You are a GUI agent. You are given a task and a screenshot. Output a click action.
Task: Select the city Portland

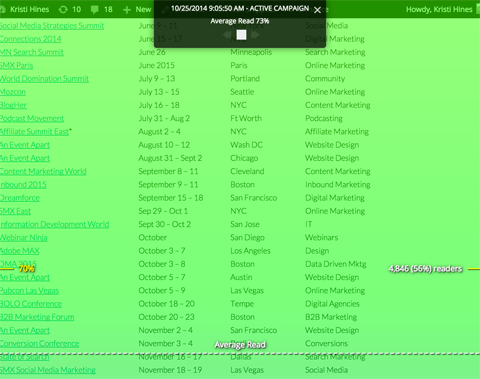click(245, 79)
